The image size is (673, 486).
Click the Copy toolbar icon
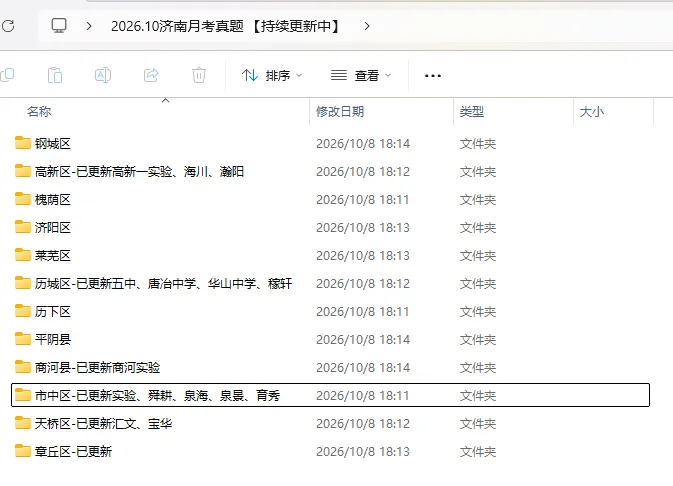click(7, 76)
